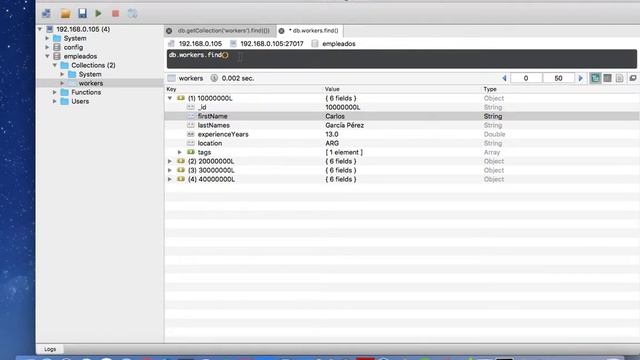Collapse the empleados database
This screenshot has height=360, width=640.
click(47, 56)
